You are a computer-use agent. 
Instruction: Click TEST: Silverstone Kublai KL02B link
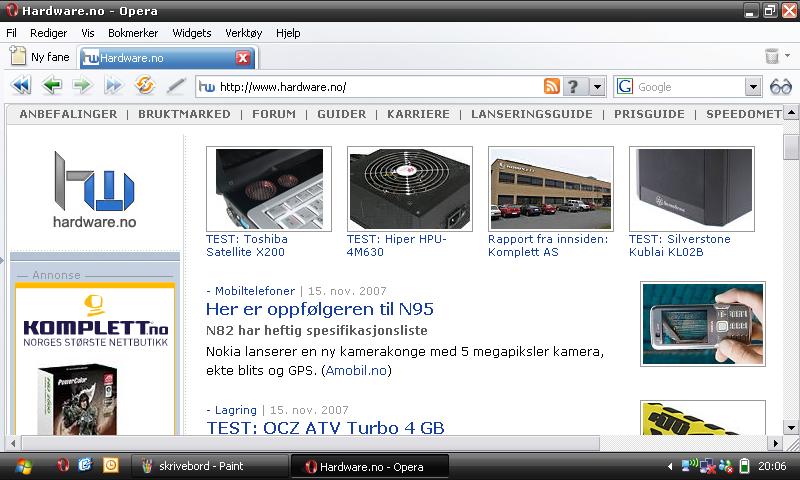pyautogui.click(x=680, y=245)
